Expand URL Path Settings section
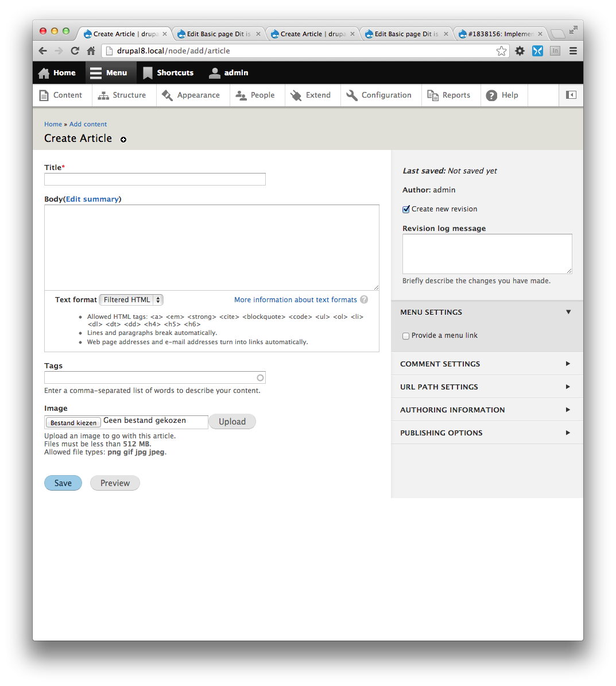 [487, 387]
